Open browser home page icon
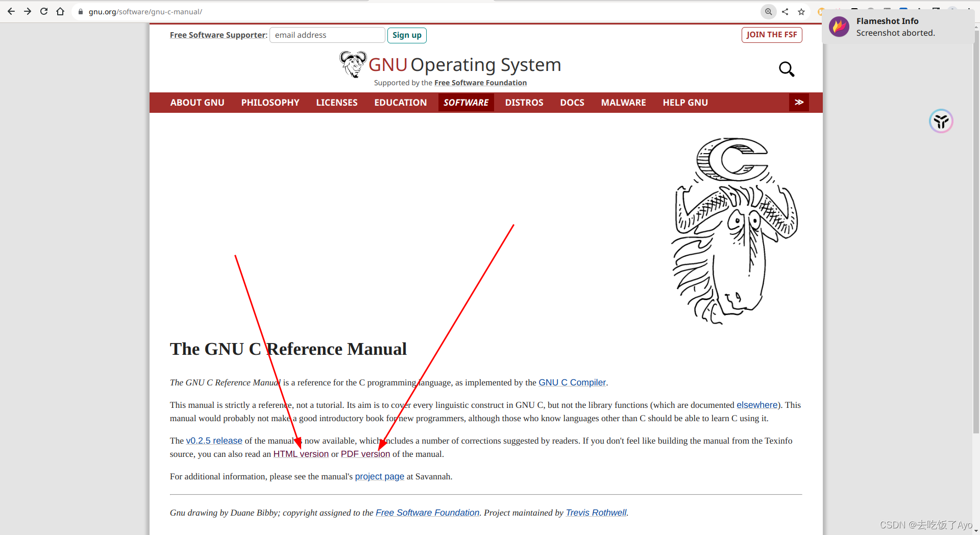The height and width of the screenshot is (535, 980). [60, 11]
